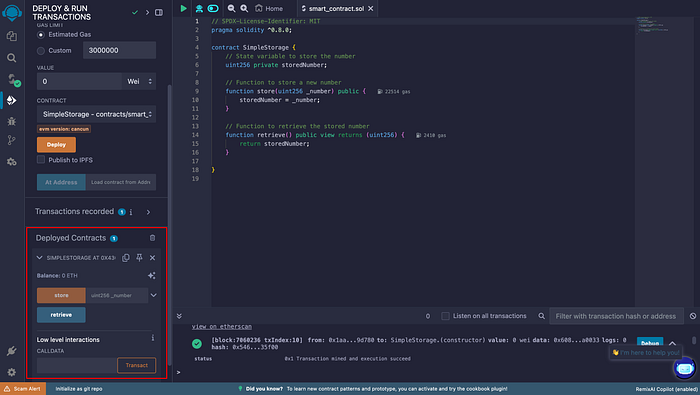Click the custom gas limit 3000000 field
The image size is (700, 395).
(x=119, y=50)
